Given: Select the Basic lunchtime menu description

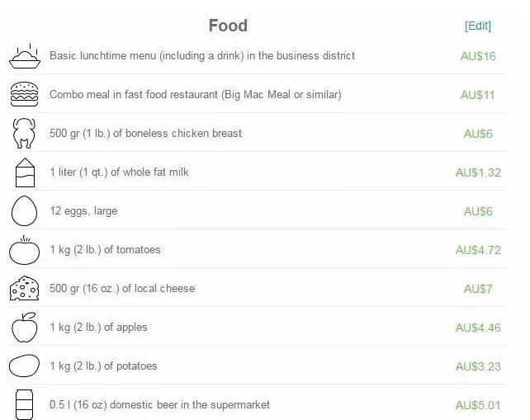Looking at the screenshot, I should pos(202,56).
